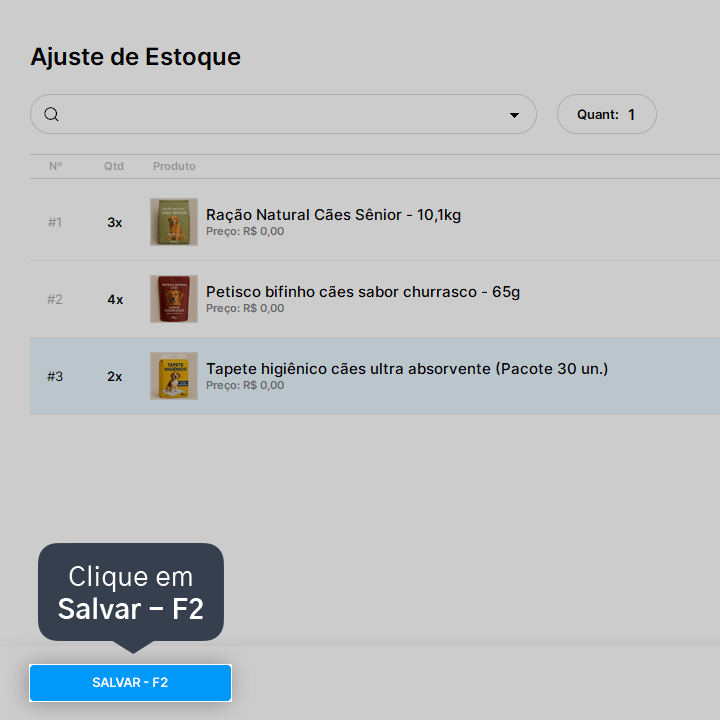
Task: Open the product search dropdown arrow
Action: tap(514, 115)
